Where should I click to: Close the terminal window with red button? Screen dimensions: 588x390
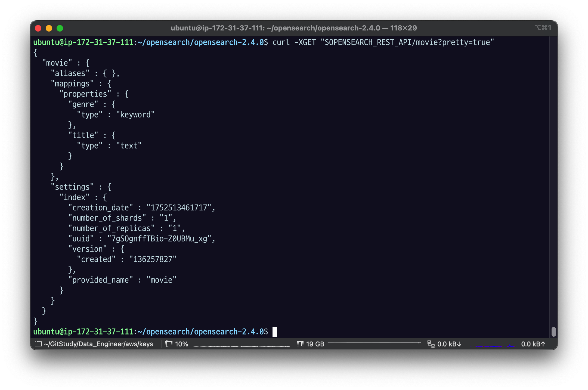click(x=38, y=28)
